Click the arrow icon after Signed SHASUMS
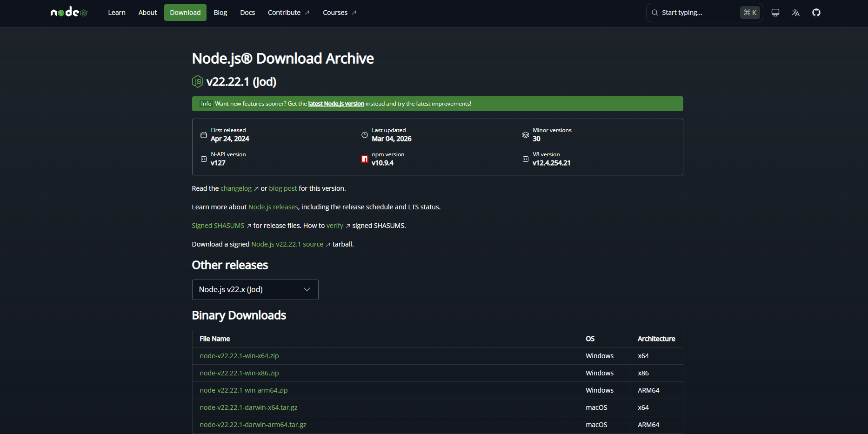The height and width of the screenshot is (434, 868). coord(249,226)
